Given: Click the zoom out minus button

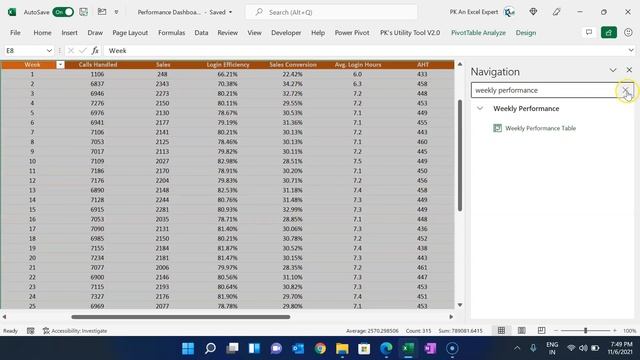Looking at the screenshot, I should 556,331.
